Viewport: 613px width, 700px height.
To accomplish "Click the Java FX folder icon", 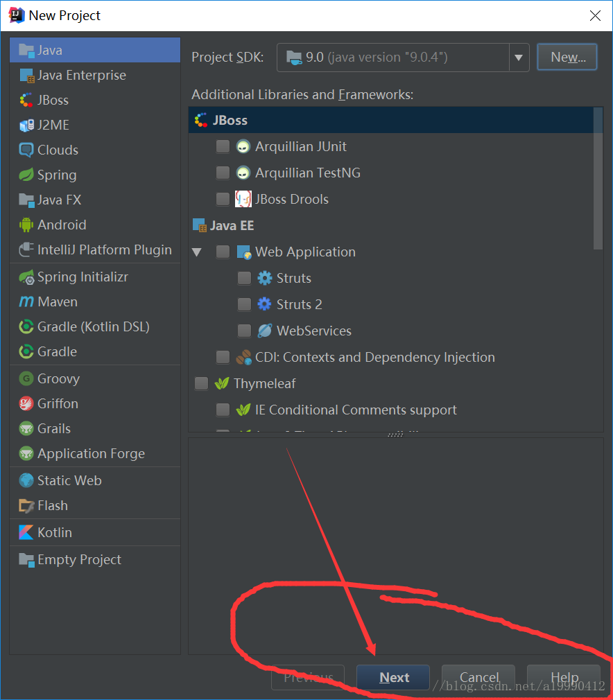I will click(x=26, y=200).
